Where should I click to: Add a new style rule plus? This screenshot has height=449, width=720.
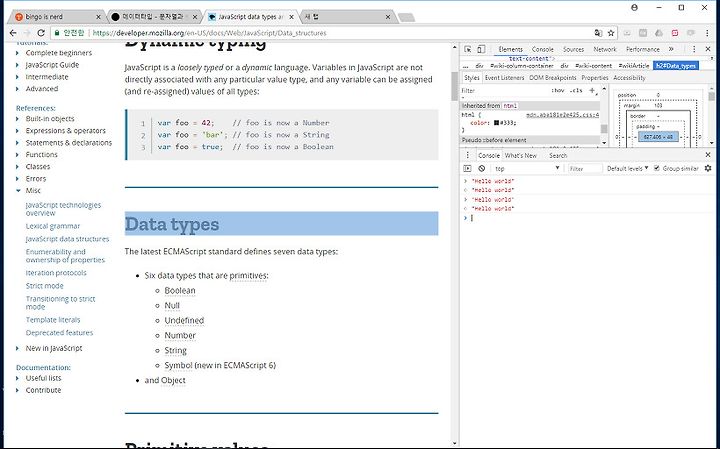[x=592, y=90]
